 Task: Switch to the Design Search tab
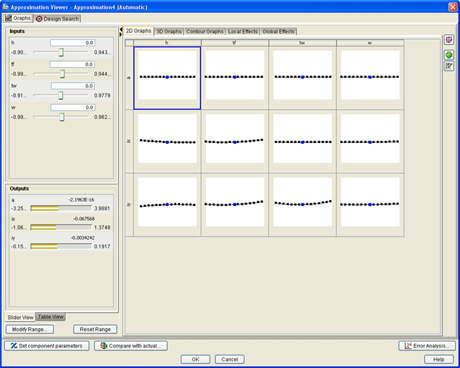pos(57,19)
